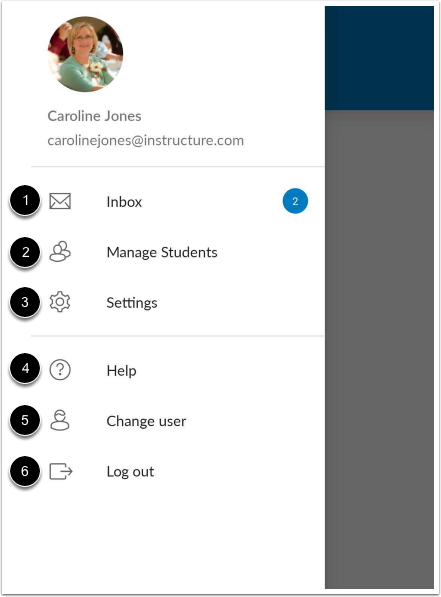The height and width of the screenshot is (597, 441).
Task: Click the Help question mark icon
Action: tap(60, 370)
